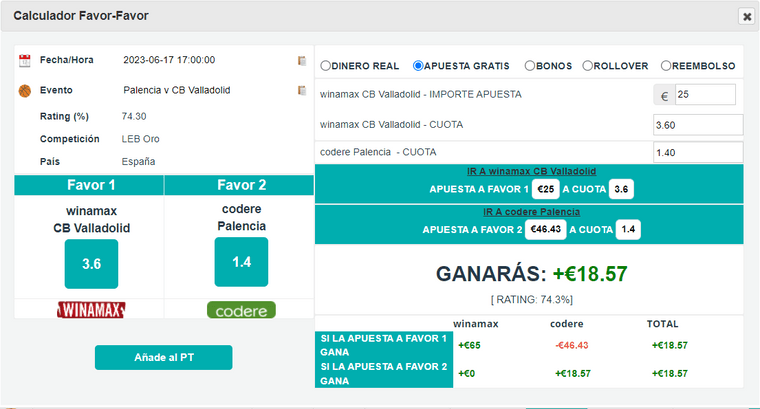Click the competition value LEB Oro
The image size is (760, 409).
[x=141, y=139]
